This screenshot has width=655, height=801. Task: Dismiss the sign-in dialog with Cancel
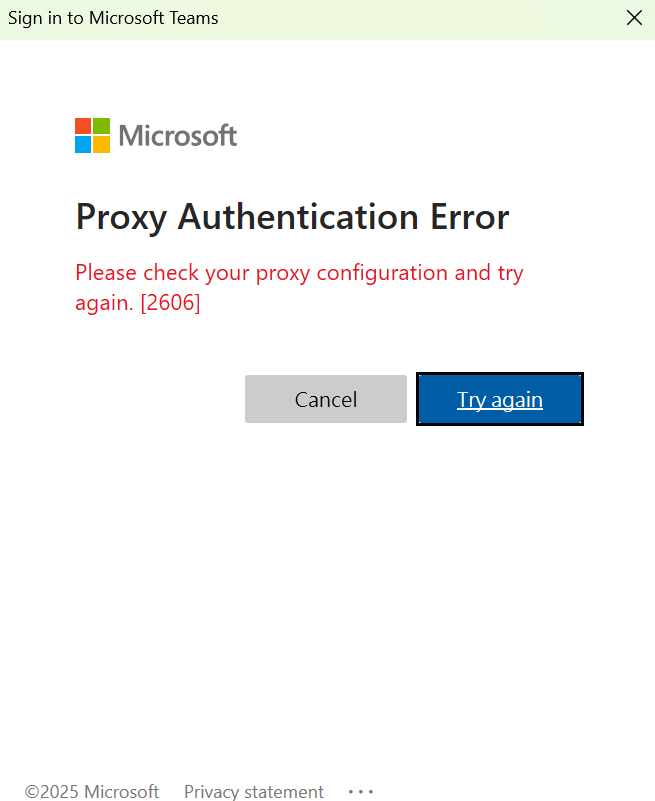325,399
